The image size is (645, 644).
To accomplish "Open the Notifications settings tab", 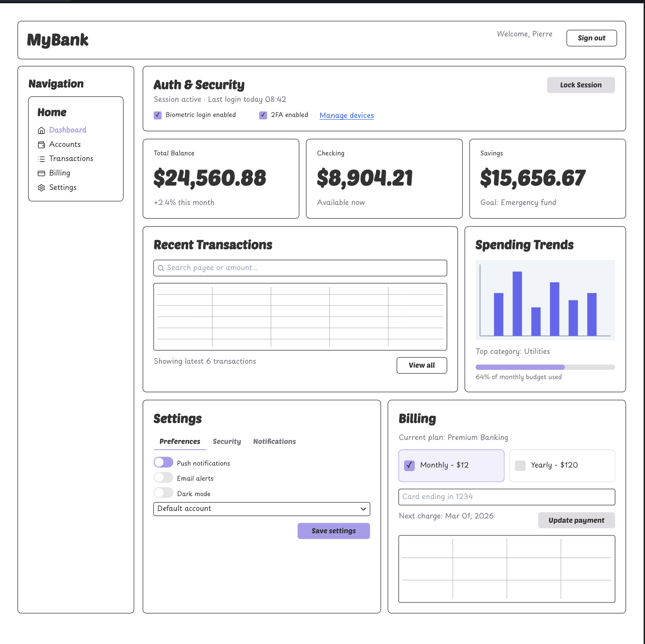I will coord(274,441).
